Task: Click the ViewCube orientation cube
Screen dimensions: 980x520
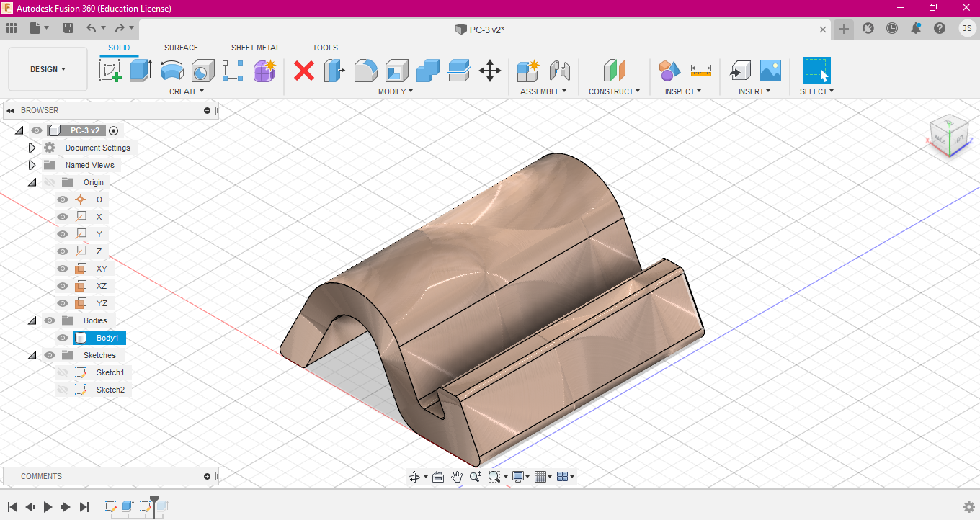Action: click(949, 135)
